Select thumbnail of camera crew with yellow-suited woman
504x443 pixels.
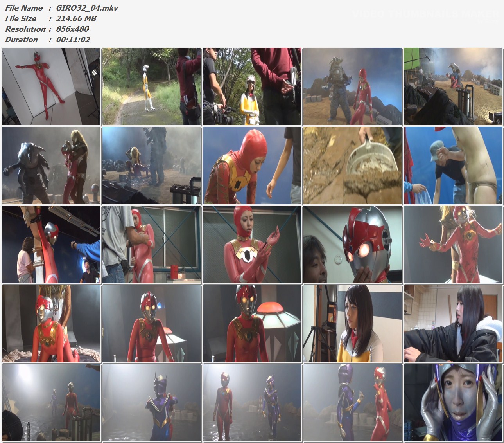252,86
